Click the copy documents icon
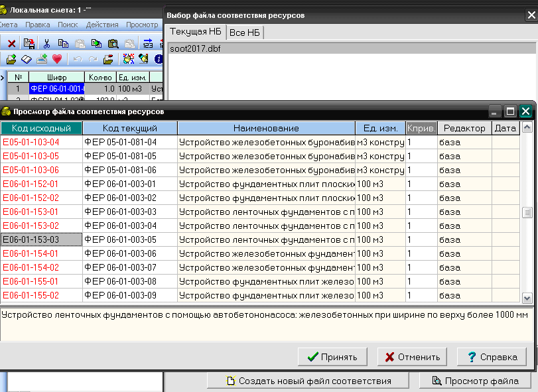This screenshot has height=392, width=538. pyautogui.click(x=63, y=44)
